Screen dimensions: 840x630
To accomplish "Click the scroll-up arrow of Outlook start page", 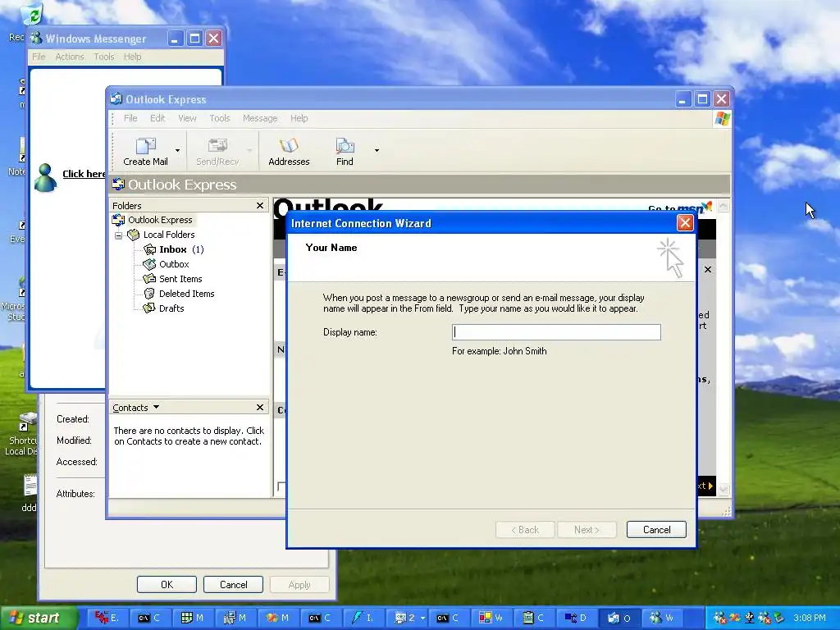I will pyautogui.click(x=724, y=206).
